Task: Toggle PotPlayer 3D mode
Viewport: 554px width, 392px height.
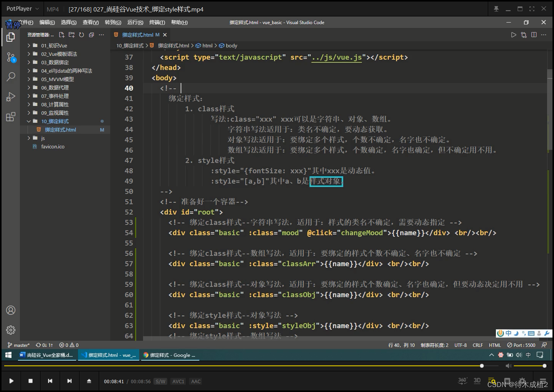Action: click(x=477, y=381)
